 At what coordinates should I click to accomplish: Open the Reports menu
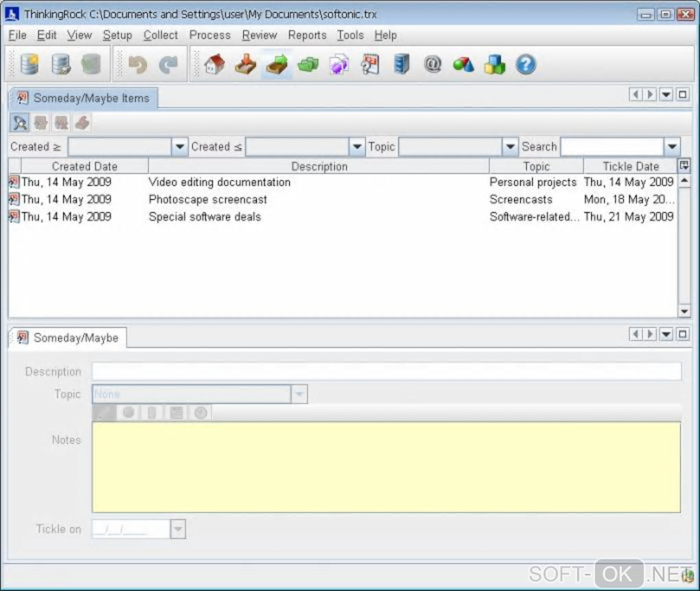pyautogui.click(x=307, y=35)
